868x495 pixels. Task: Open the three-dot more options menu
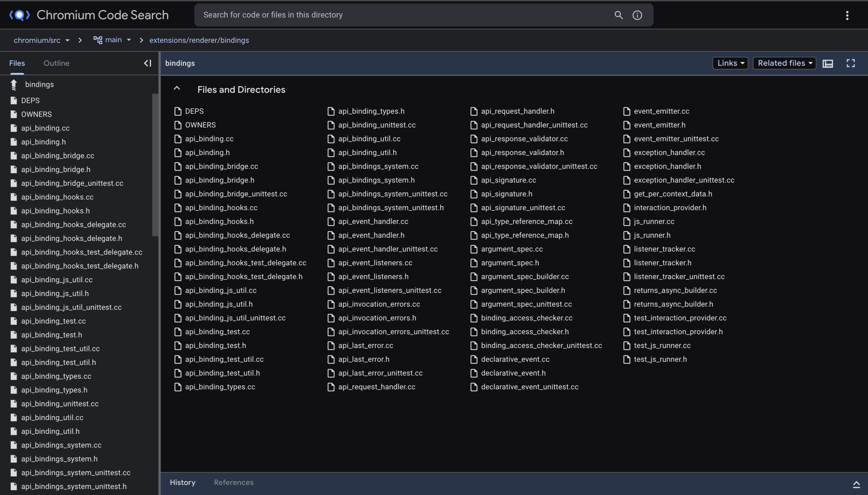(x=847, y=15)
